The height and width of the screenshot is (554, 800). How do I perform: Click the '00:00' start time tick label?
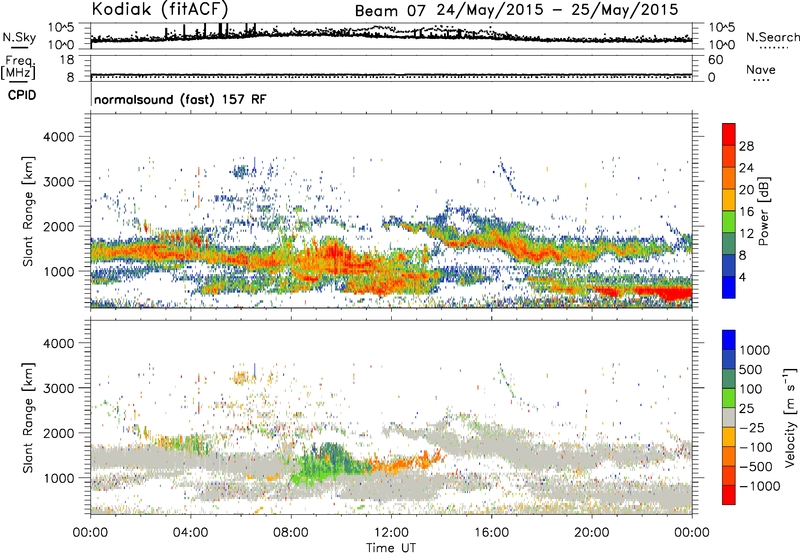point(90,533)
